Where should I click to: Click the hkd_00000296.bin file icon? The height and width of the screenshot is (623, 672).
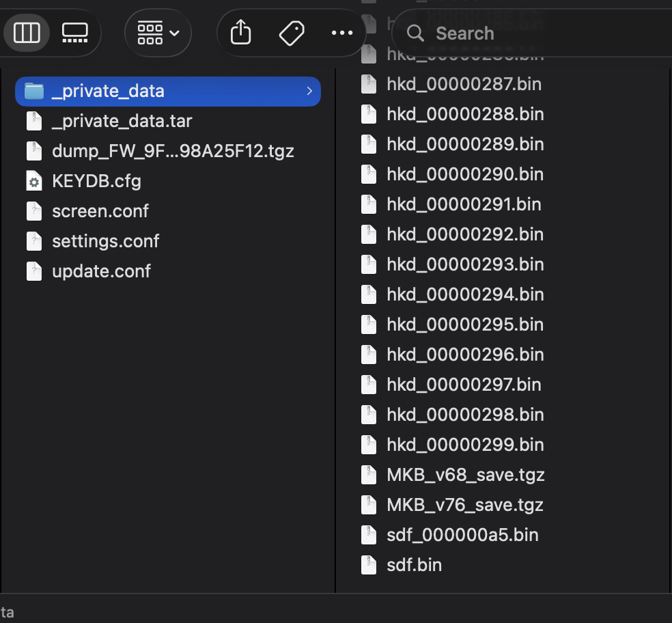(369, 355)
